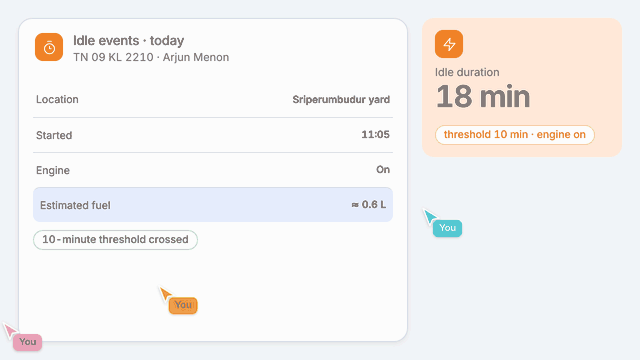Click the "Estimated fuel" label text
The image size is (640, 360).
(x=75, y=205)
